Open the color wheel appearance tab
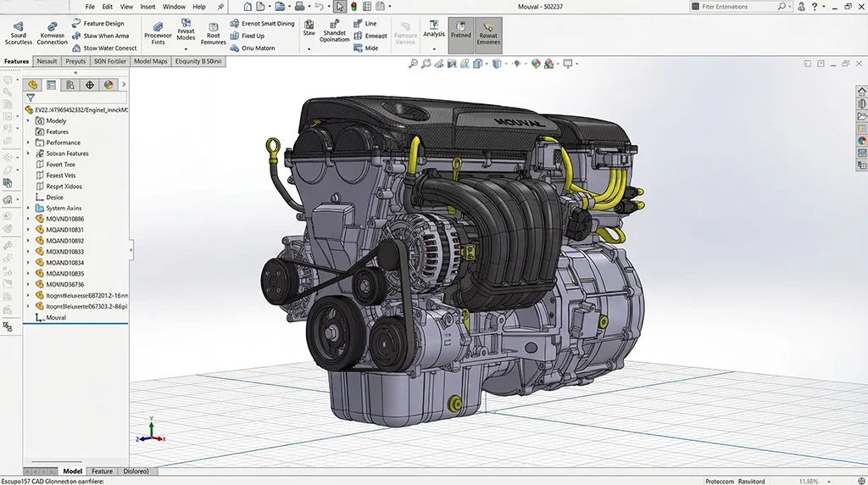The height and width of the screenshot is (485, 868). (108, 85)
